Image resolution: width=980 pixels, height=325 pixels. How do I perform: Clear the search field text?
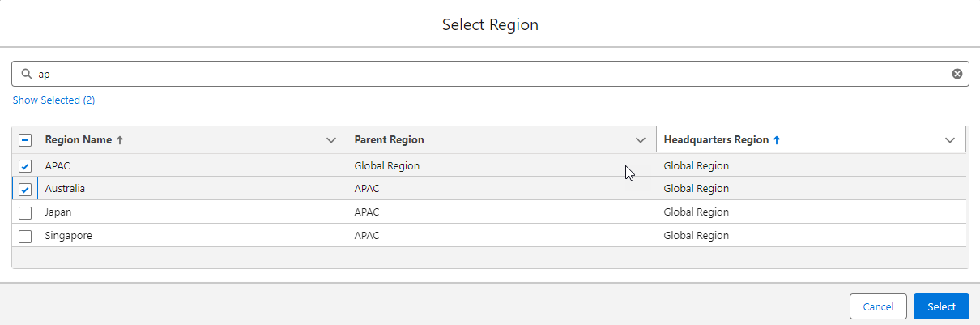pyautogui.click(x=957, y=74)
